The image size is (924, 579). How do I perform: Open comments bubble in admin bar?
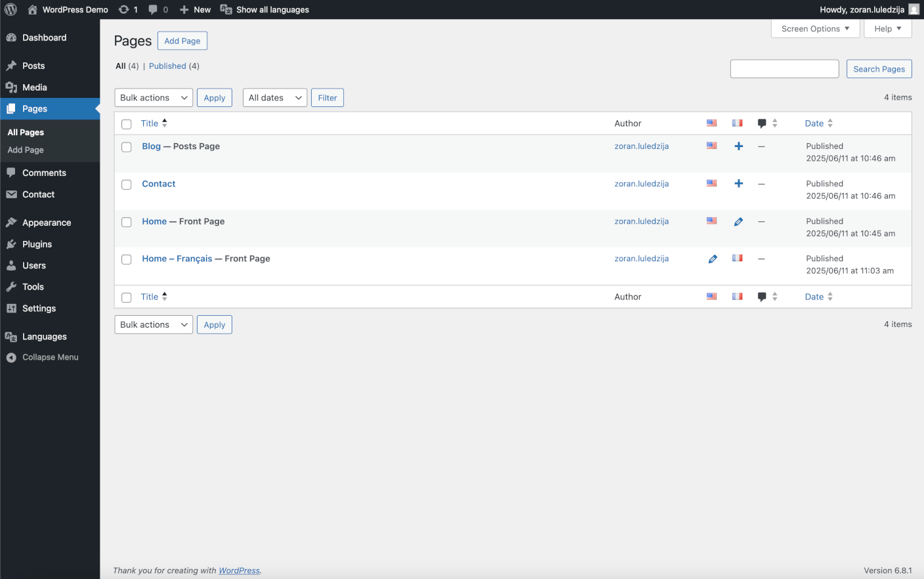pos(157,9)
